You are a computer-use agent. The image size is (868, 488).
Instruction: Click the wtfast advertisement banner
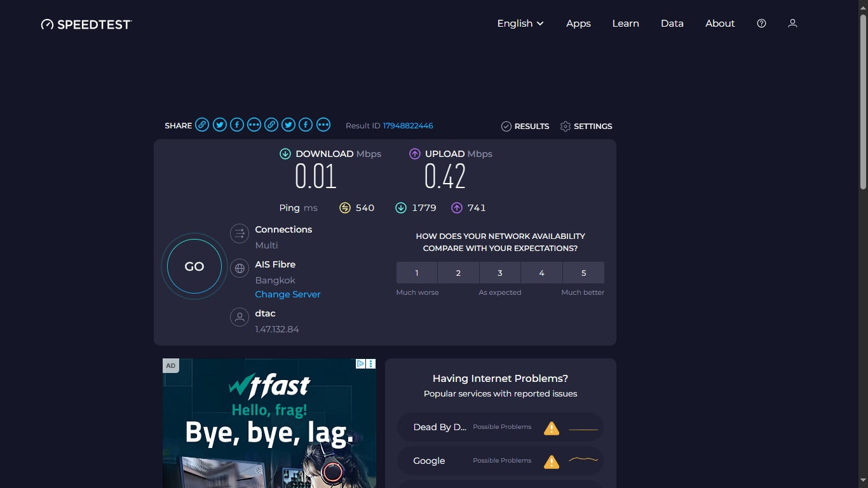[269, 423]
